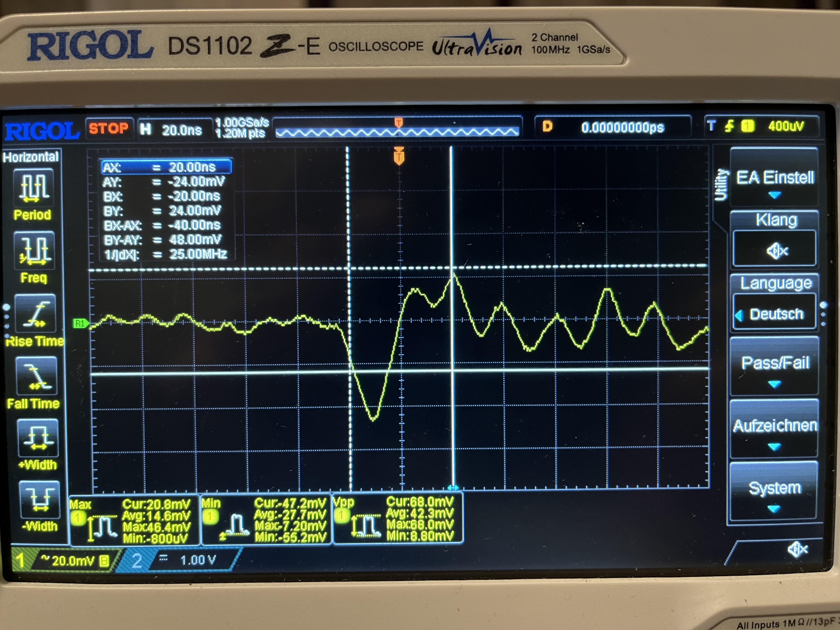This screenshot has width=840, height=630.
Task: Select the Rise Time measurement icon
Action: pyautogui.click(x=35, y=314)
